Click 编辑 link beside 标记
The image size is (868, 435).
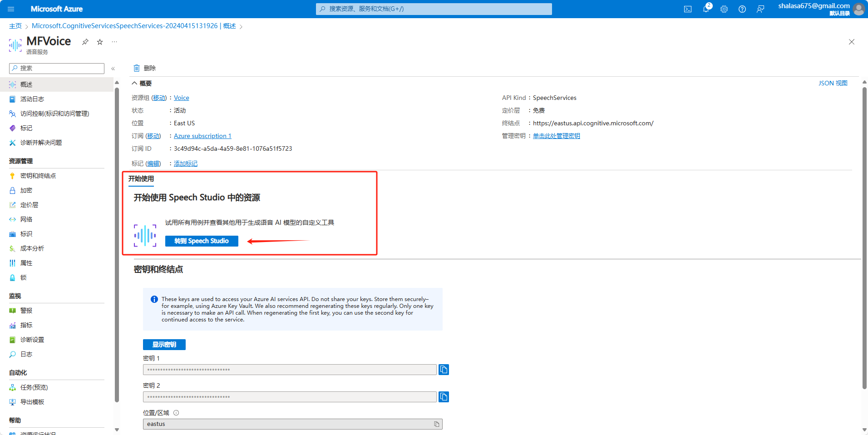pos(153,163)
